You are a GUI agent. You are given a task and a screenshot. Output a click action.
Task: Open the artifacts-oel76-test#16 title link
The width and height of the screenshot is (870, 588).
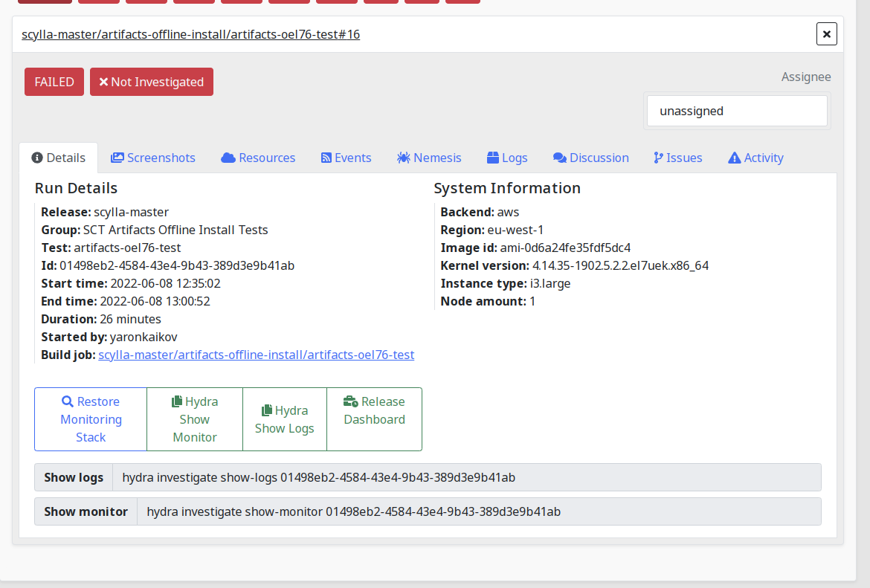[x=191, y=34]
